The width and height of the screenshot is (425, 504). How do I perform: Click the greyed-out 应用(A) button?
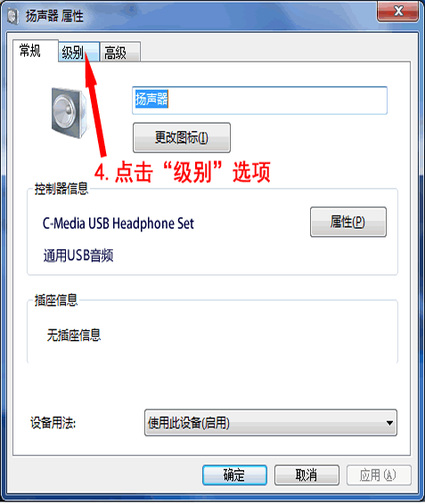379,475
